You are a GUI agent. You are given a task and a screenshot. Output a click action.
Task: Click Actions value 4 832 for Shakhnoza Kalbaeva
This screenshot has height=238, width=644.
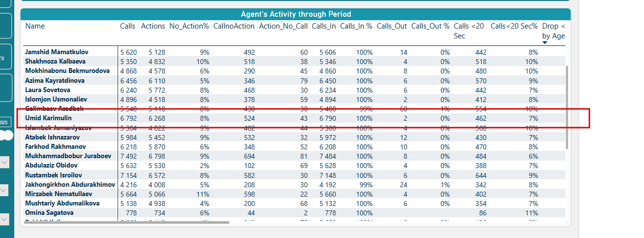click(x=156, y=62)
